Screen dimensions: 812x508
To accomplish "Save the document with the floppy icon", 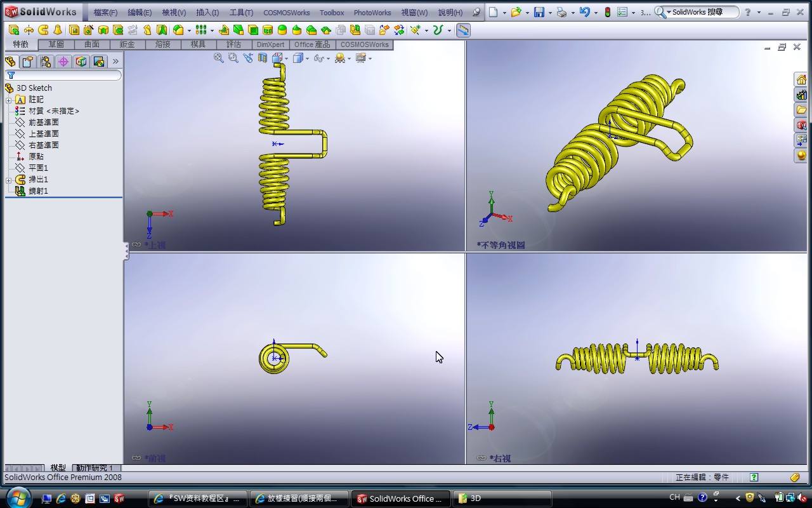I will 539,12.
